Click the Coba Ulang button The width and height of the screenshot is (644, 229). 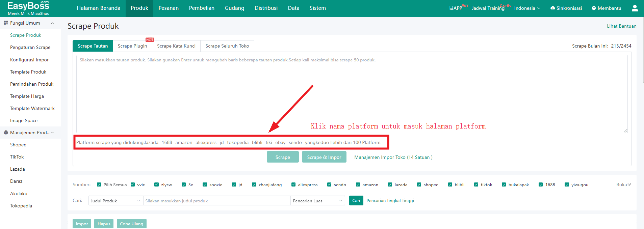click(x=132, y=224)
